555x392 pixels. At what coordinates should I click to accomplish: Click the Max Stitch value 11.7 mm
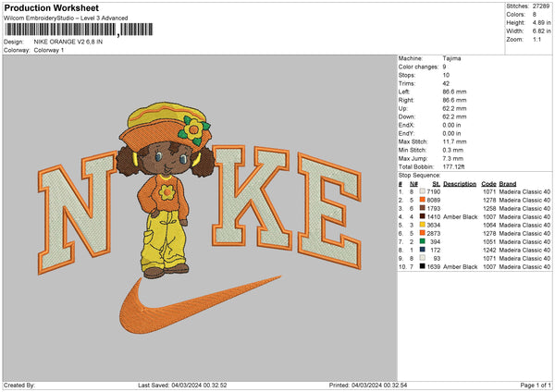pyautogui.click(x=454, y=141)
